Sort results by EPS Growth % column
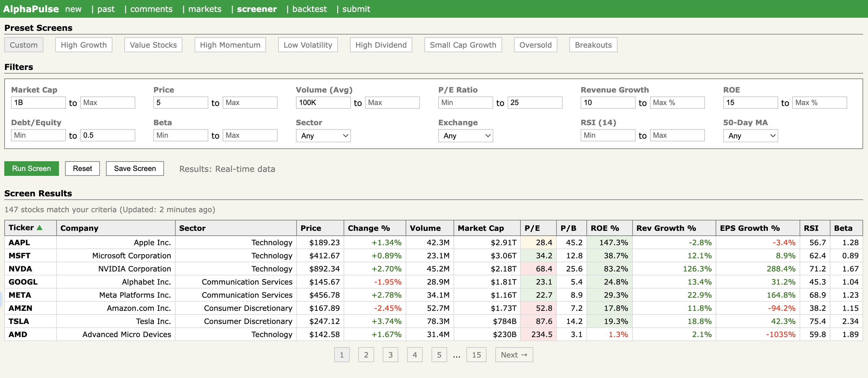Screen dimensions: 868x378 [757, 228]
